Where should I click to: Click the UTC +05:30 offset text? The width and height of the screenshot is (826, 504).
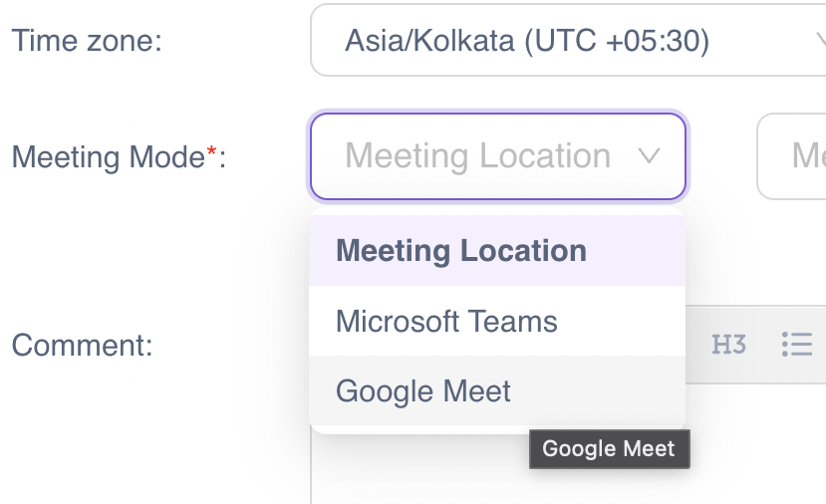coord(617,41)
